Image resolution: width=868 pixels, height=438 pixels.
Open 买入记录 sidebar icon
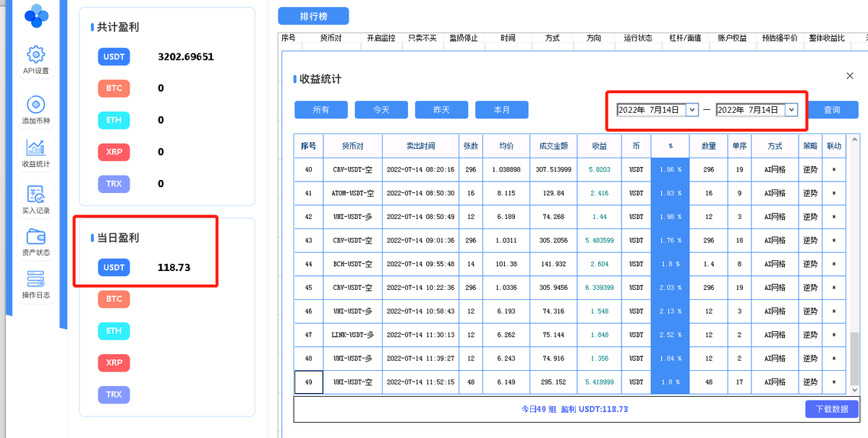coord(35,200)
